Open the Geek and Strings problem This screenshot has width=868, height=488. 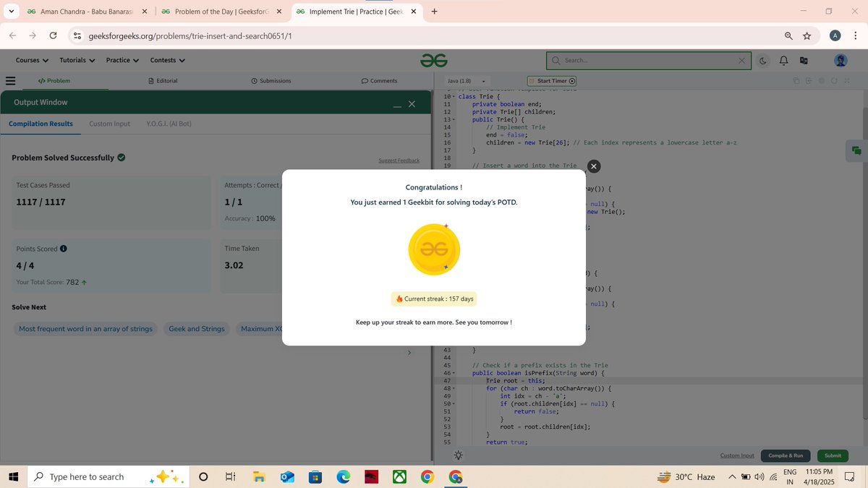(x=197, y=329)
